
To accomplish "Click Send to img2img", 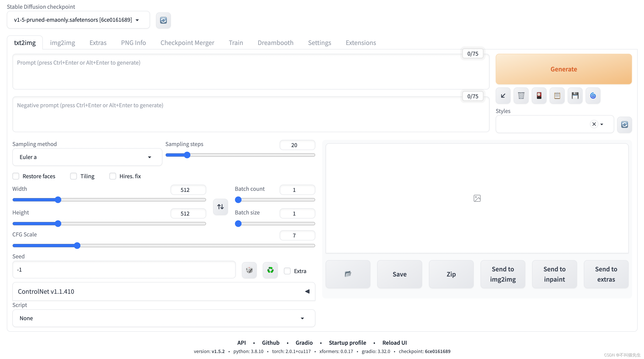I will point(503,274).
